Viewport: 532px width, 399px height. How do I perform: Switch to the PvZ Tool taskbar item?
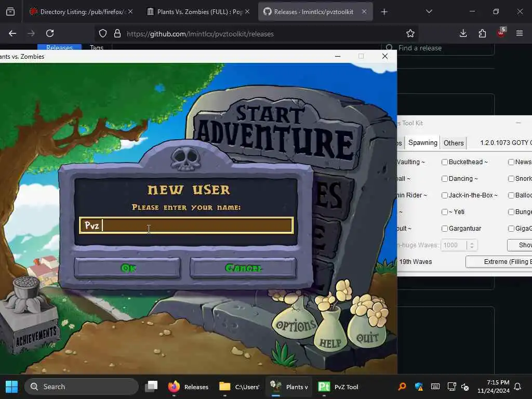click(x=338, y=387)
